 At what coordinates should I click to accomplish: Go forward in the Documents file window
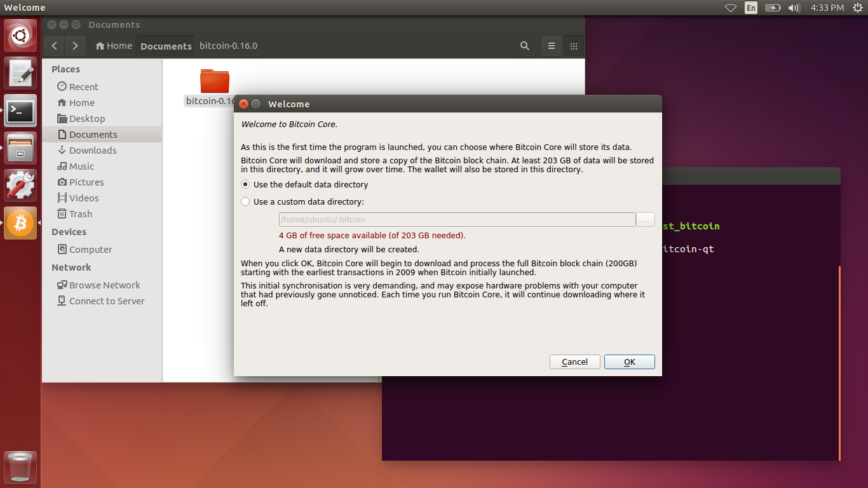click(x=75, y=46)
